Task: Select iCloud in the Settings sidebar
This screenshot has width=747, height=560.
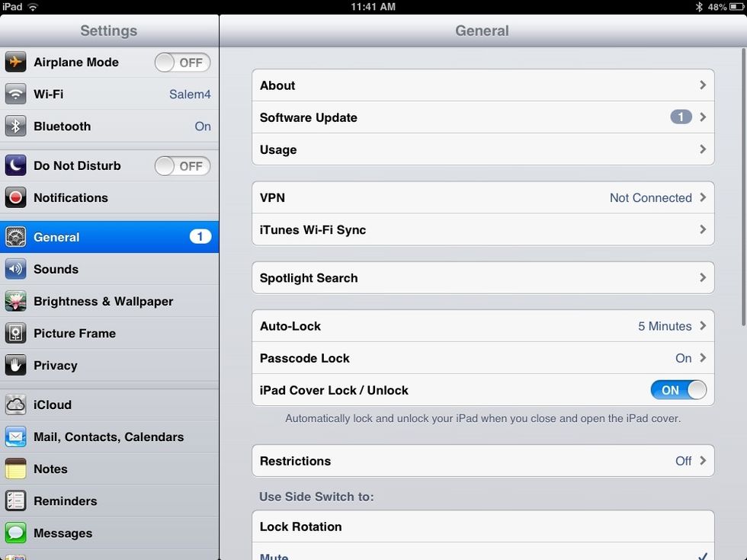Action: pos(109,405)
